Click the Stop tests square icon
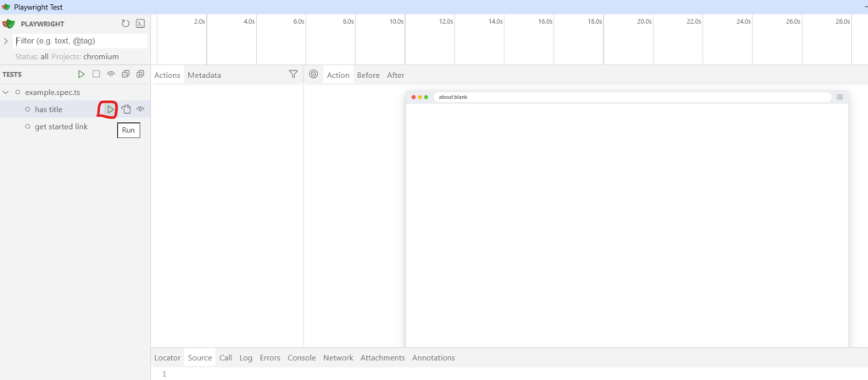Viewport: 868px width, 380px height. [96, 75]
